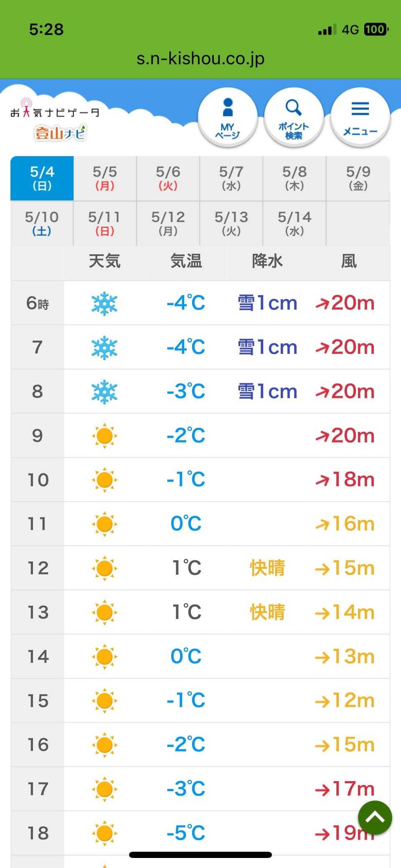Tap the 天気 column header
The width and height of the screenshot is (401, 868).
coord(104,262)
